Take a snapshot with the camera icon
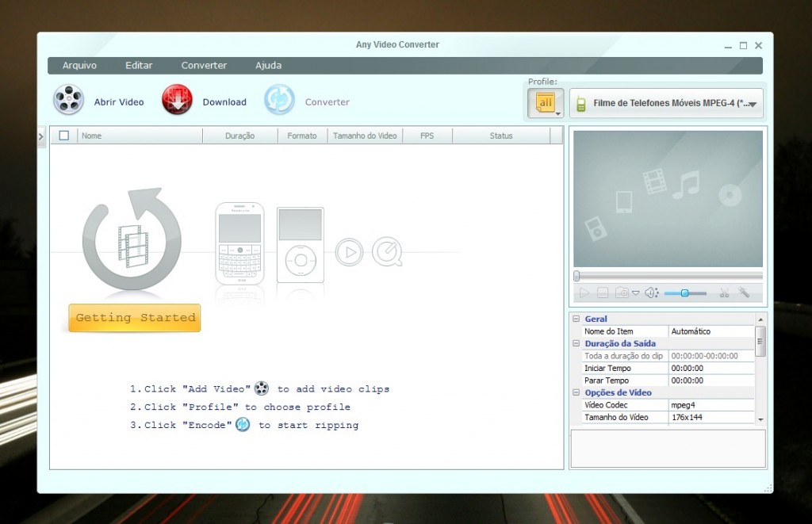Screen dimensions: 812x524 point(622,293)
